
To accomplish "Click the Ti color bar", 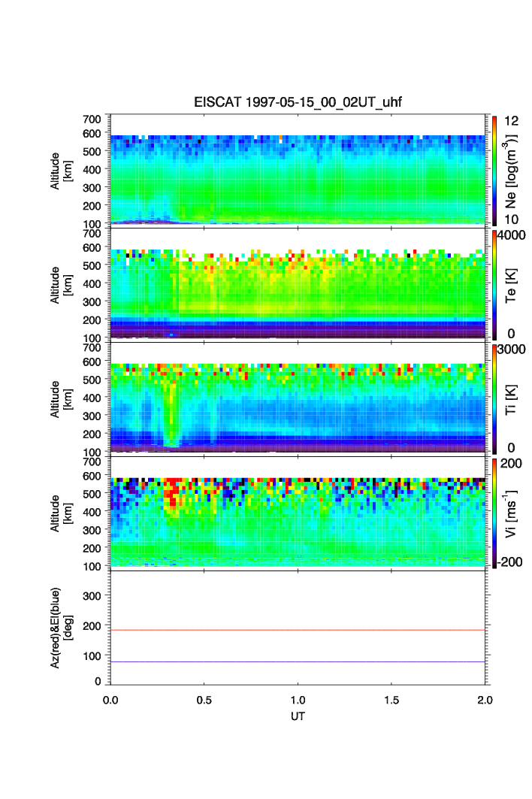I will click(x=494, y=399).
